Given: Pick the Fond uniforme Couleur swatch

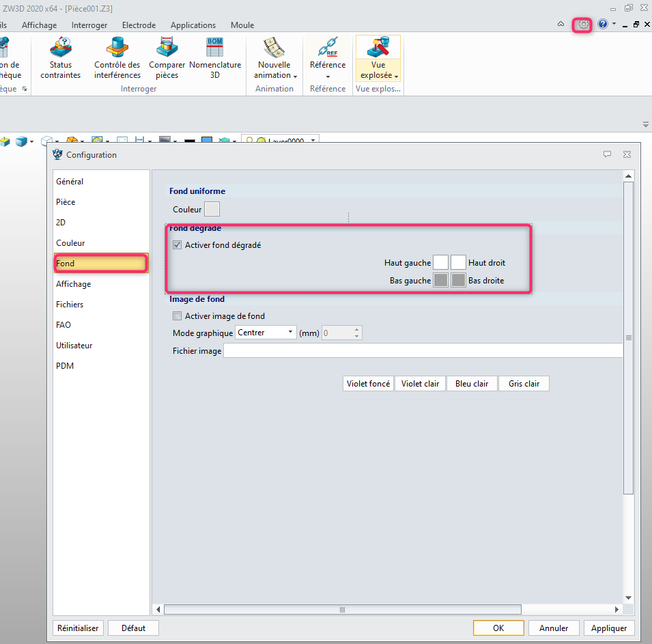Looking at the screenshot, I should pos(212,209).
